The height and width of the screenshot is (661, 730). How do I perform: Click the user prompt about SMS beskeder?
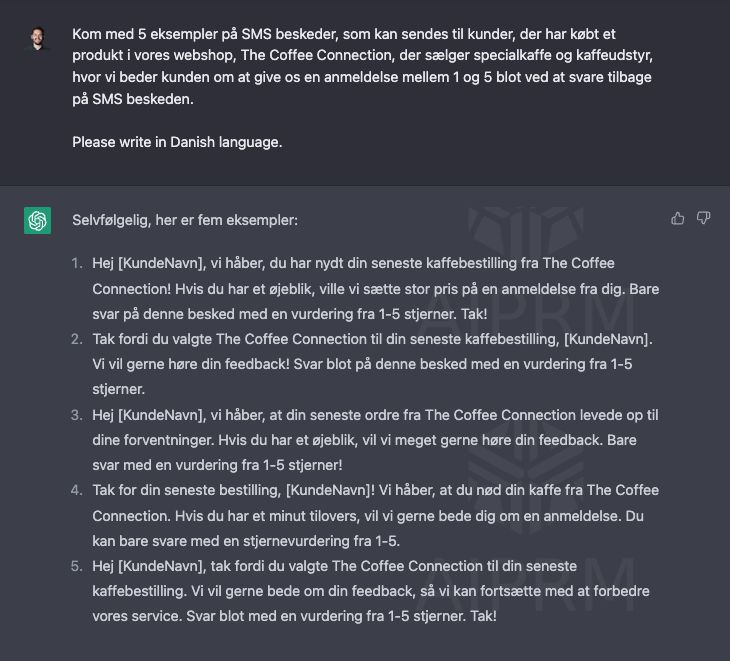coord(367,66)
